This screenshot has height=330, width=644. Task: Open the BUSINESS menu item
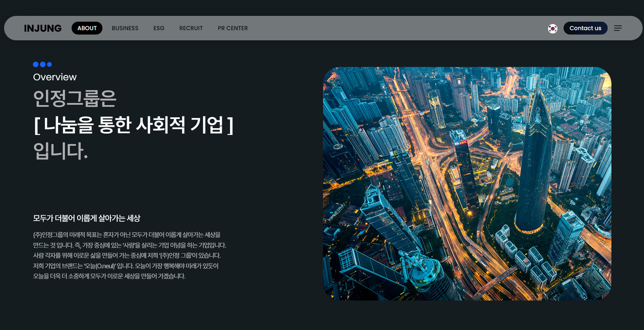pos(125,28)
